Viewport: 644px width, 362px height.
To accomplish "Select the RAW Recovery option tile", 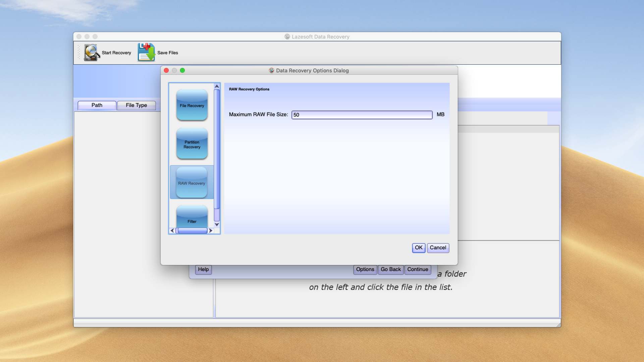I will click(192, 183).
